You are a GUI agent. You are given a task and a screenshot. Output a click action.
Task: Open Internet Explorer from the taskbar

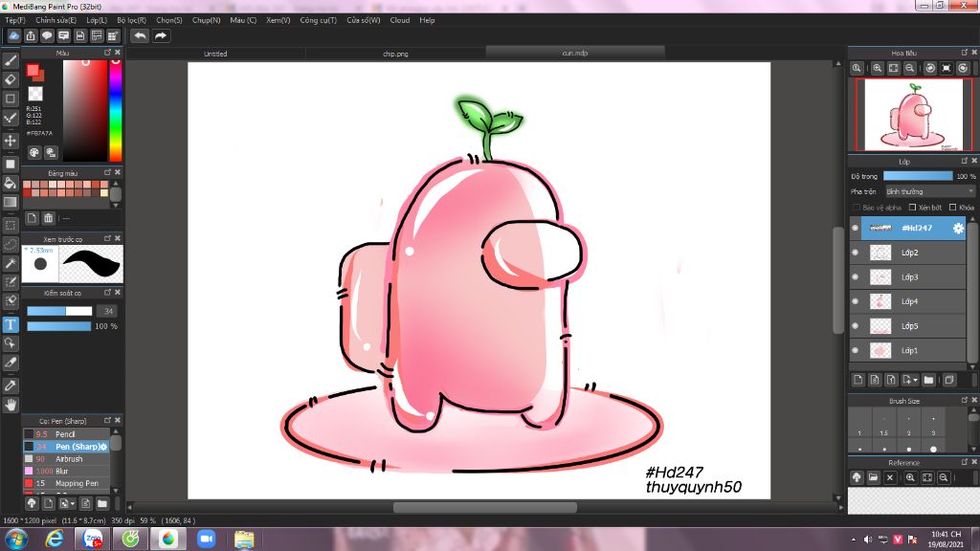(55, 539)
